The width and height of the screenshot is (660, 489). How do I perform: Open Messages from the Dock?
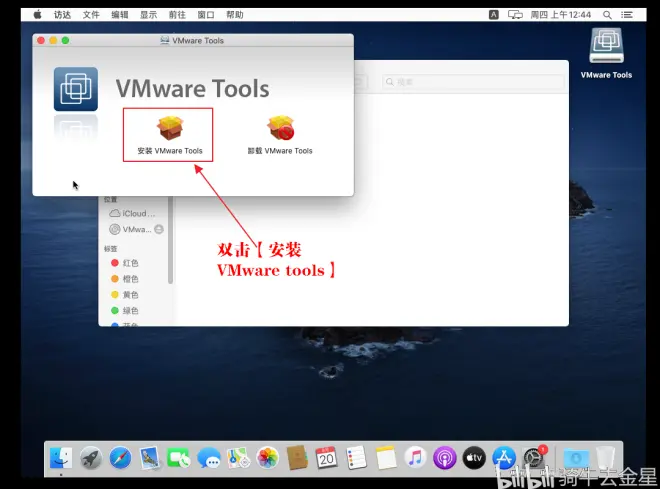click(209, 458)
